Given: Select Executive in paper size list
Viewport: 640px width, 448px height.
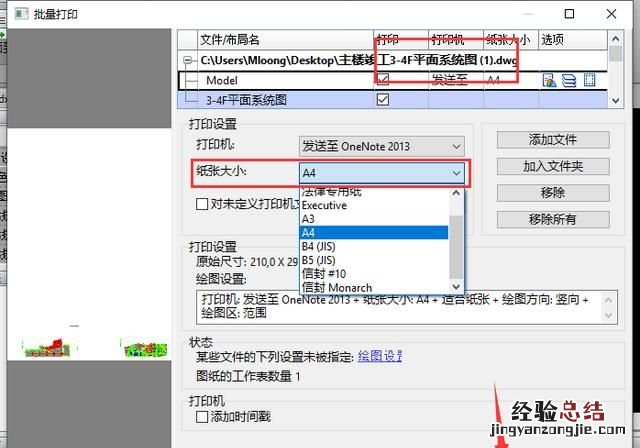Looking at the screenshot, I should [374, 205].
